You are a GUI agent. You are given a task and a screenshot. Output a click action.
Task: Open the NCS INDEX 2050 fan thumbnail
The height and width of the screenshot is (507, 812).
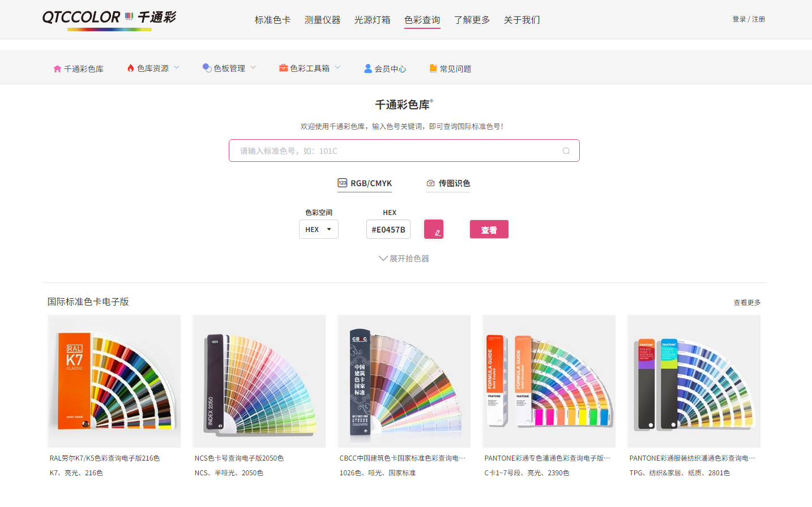[x=259, y=381]
